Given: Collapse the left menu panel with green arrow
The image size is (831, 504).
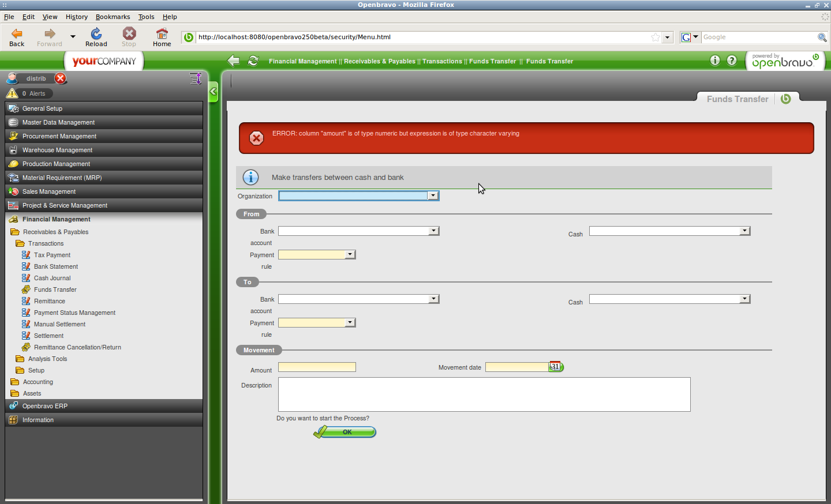Looking at the screenshot, I should tap(214, 91).
